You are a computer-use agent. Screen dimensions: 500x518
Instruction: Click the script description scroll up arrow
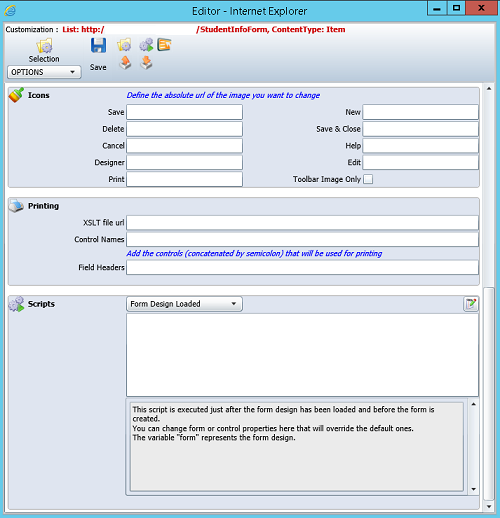[x=473, y=404]
